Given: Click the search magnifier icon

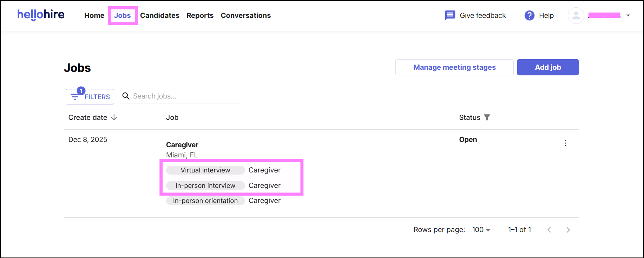Looking at the screenshot, I should 126,96.
